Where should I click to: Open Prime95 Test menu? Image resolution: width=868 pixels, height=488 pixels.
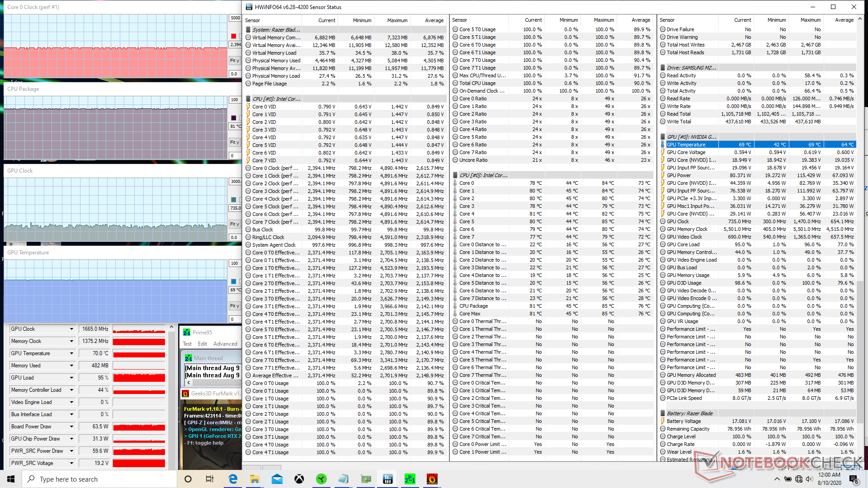187,344
